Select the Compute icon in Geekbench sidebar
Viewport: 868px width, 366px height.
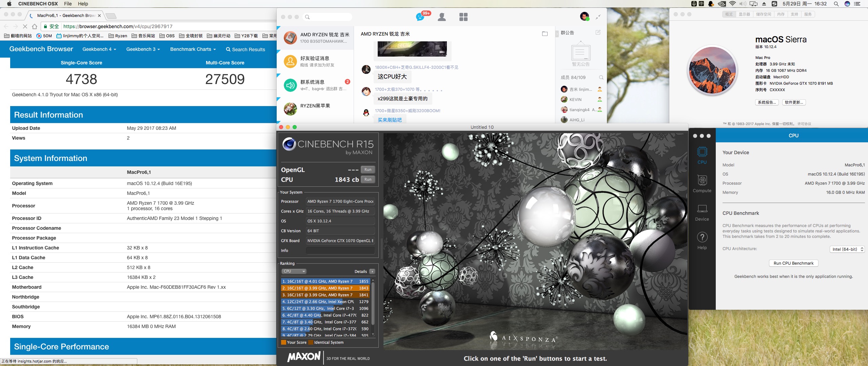coord(702,184)
